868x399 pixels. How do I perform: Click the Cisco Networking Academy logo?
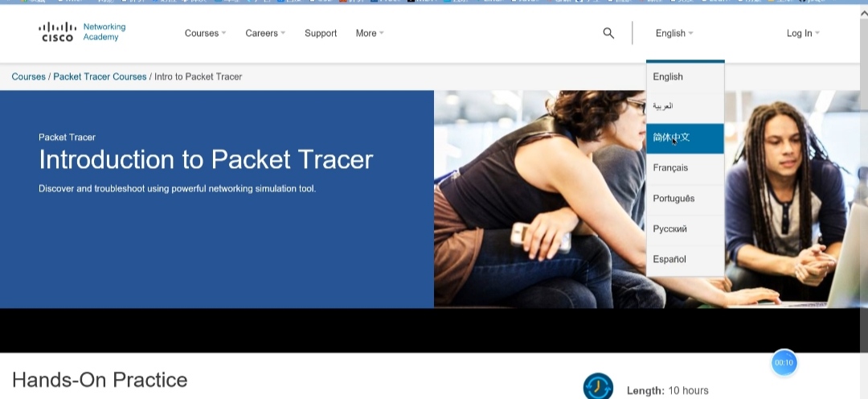pyautogui.click(x=82, y=32)
